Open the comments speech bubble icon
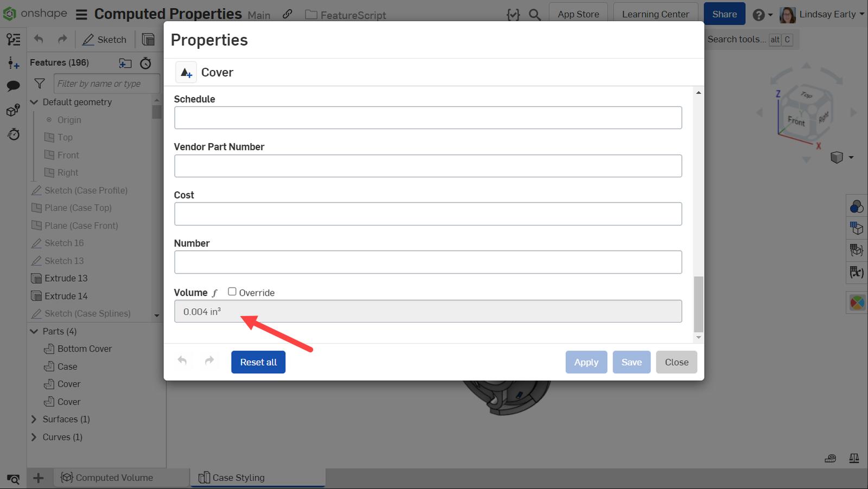Image resolution: width=868 pixels, height=489 pixels. pos(13,86)
